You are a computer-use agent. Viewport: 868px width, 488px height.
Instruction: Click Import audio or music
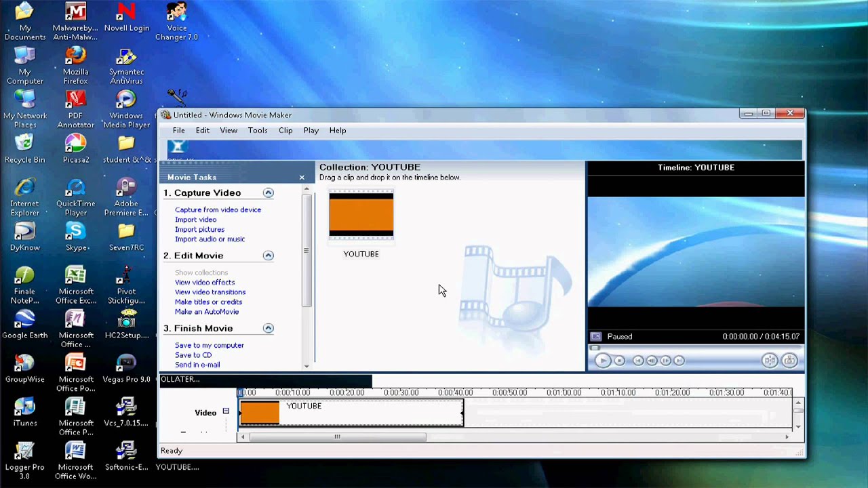[210, 239]
